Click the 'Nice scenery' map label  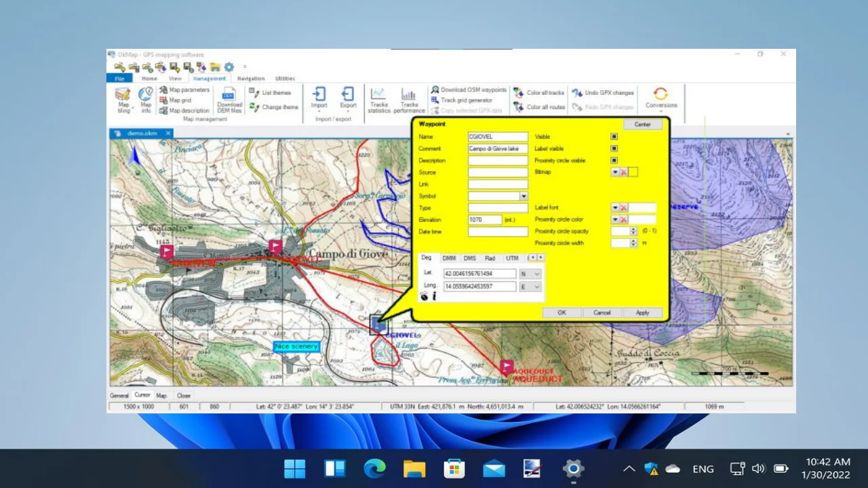[296, 346]
